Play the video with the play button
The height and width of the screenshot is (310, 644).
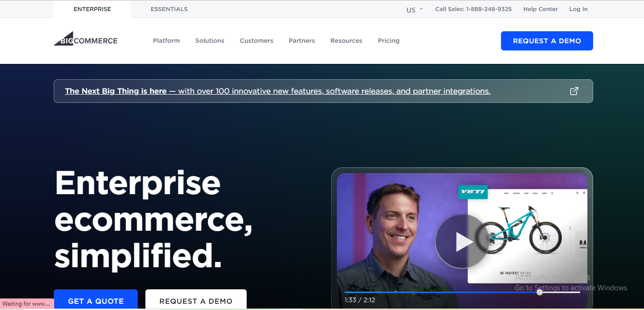pyautogui.click(x=462, y=241)
